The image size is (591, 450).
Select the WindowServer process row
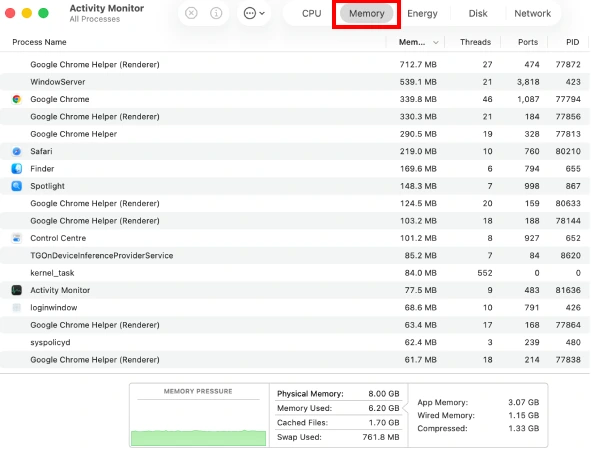295,82
